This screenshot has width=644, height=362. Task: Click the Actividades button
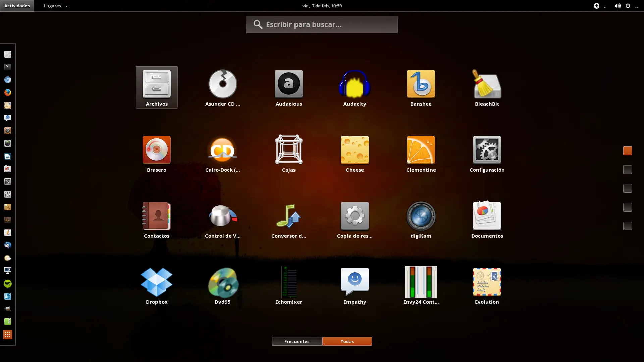17,6
